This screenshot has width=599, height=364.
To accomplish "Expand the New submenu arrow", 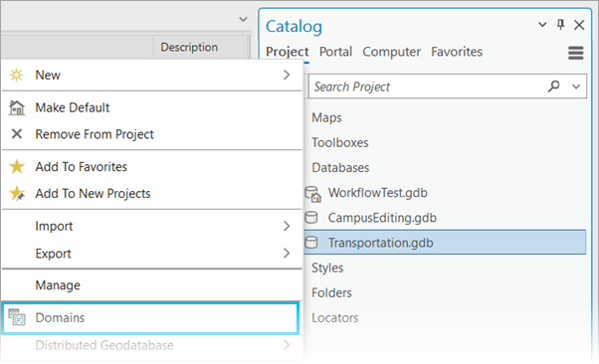I will point(287,75).
